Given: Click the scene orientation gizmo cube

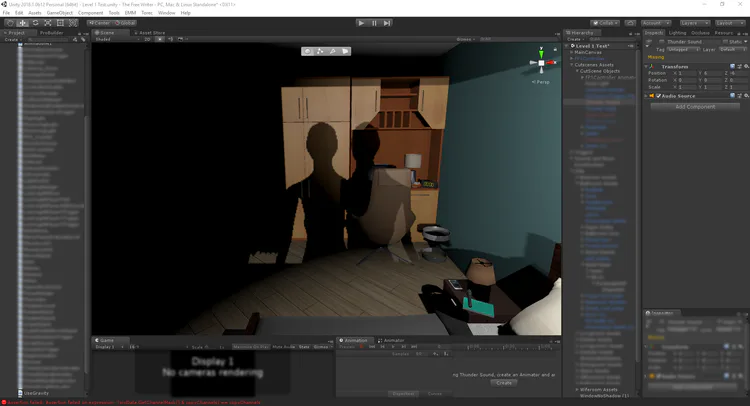Looking at the screenshot, I should (541, 63).
